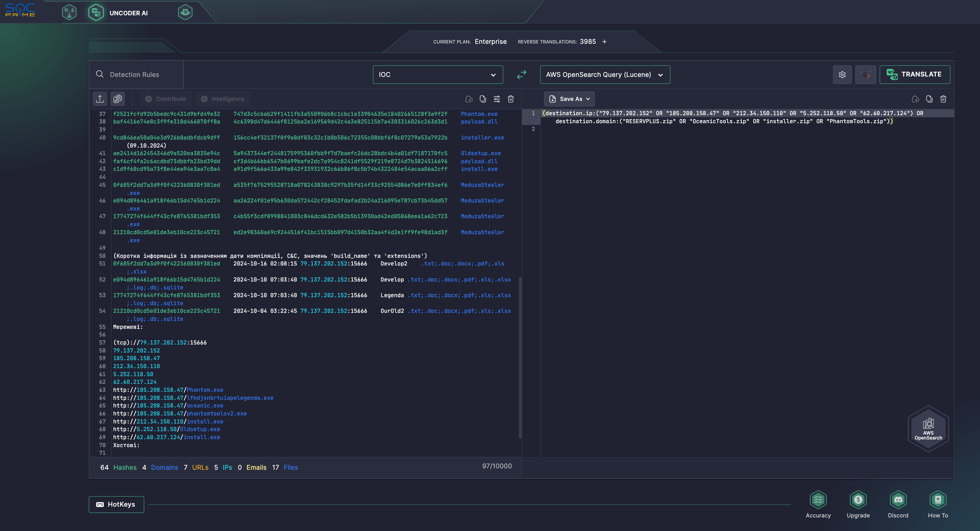Copy the input editor content

click(x=483, y=99)
